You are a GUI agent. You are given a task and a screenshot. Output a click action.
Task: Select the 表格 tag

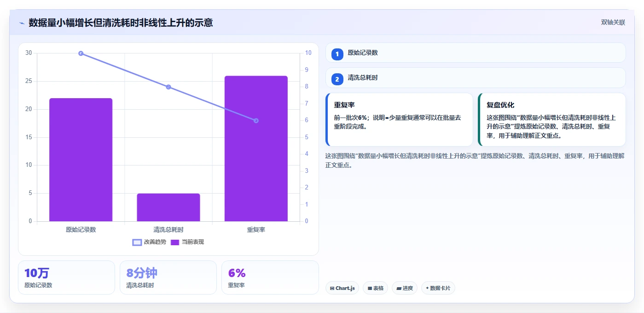[x=375, y=288]
